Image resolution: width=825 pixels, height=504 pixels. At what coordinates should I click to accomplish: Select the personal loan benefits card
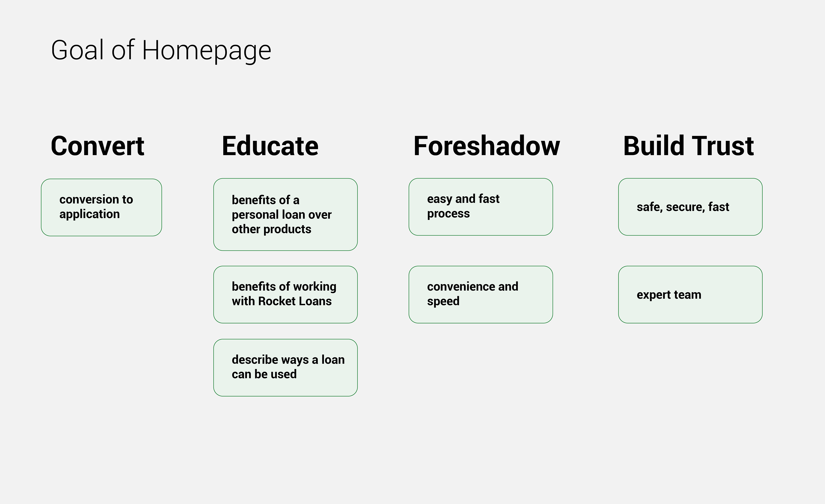point(286,215)
